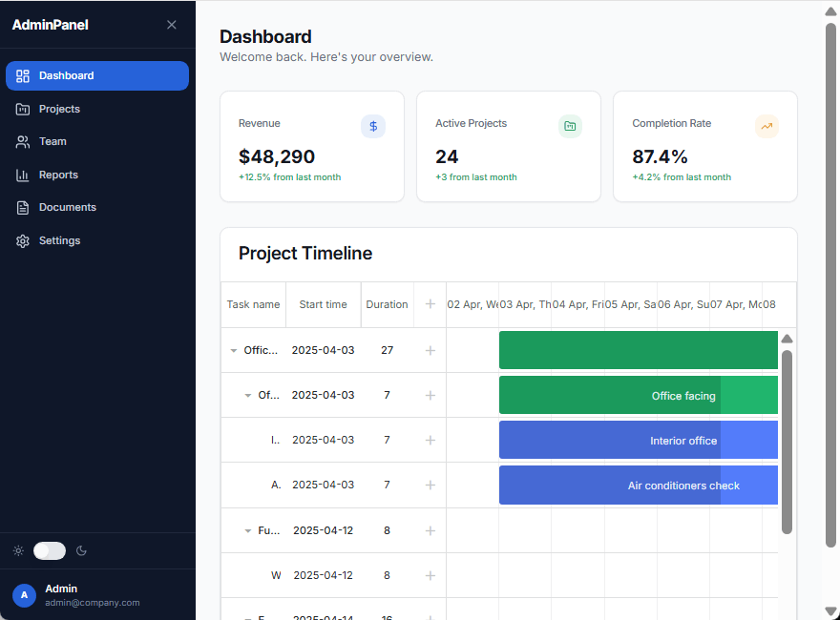
Task: Select the Dashboard grid icon
Action: click(x=22, y=75)
